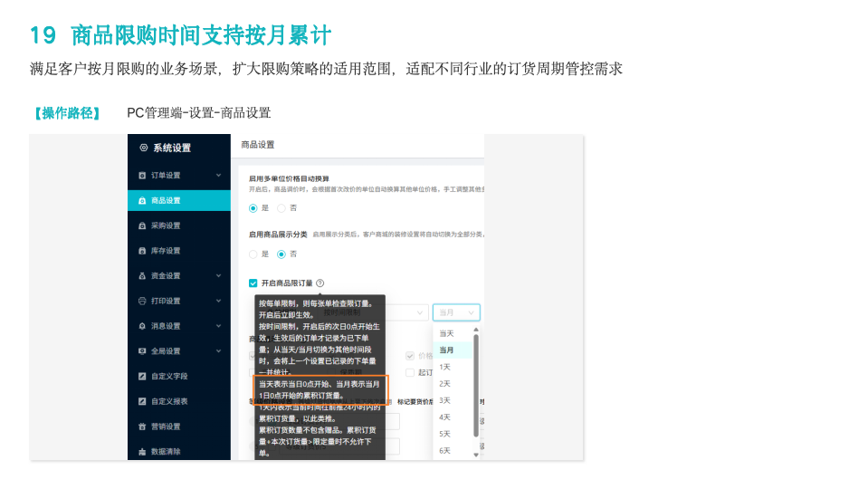Viewport: 868px width, 489px height.
Task: Expand the 全局设置 chevron
Action: tap(219, 351)
